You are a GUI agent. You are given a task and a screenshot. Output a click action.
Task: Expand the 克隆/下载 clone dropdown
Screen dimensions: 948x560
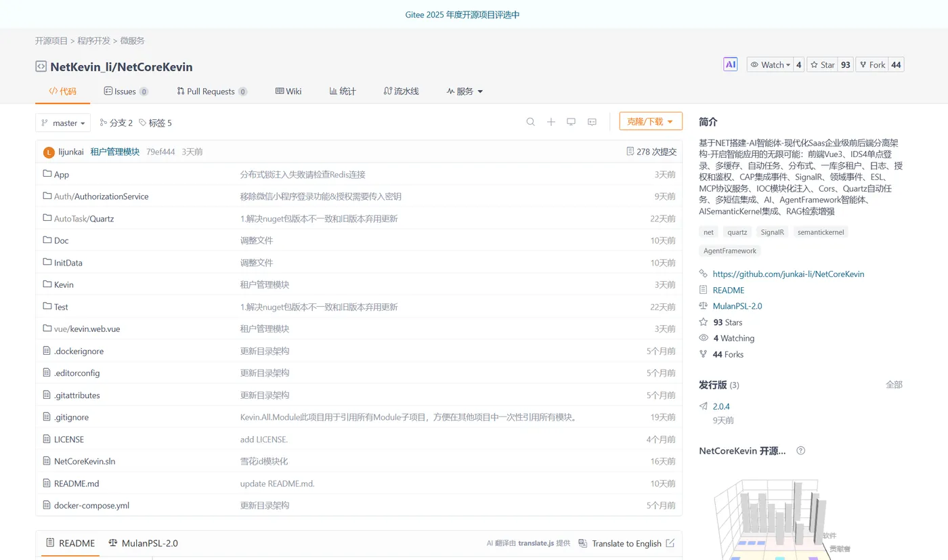pos(650,121)
